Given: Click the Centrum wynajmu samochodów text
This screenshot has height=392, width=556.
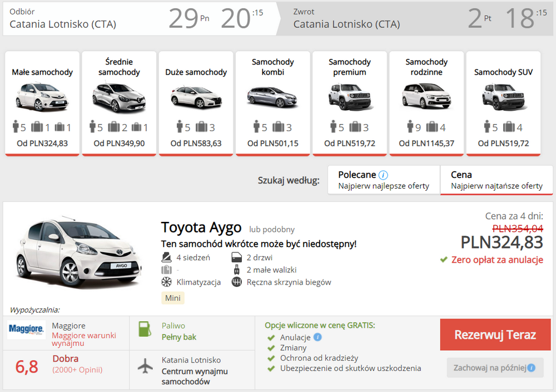Looking at the screenshot, I should [195, 376].
